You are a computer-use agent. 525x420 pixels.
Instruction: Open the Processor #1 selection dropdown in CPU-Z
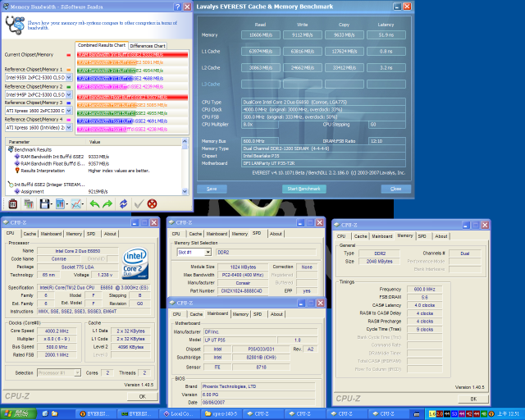[77, 372]
